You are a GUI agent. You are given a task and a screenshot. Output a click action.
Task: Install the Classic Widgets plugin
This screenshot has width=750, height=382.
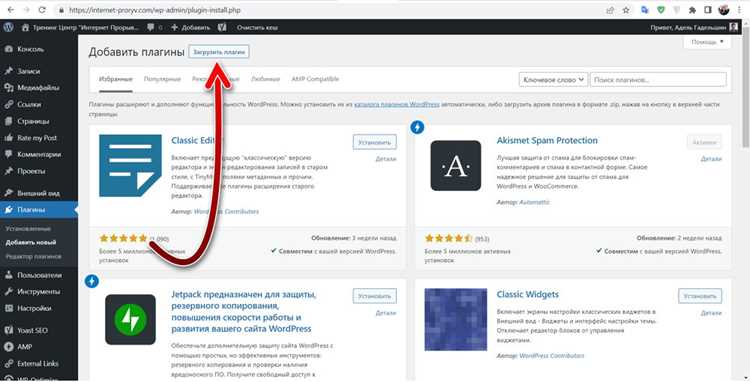[x=700, y=296]
